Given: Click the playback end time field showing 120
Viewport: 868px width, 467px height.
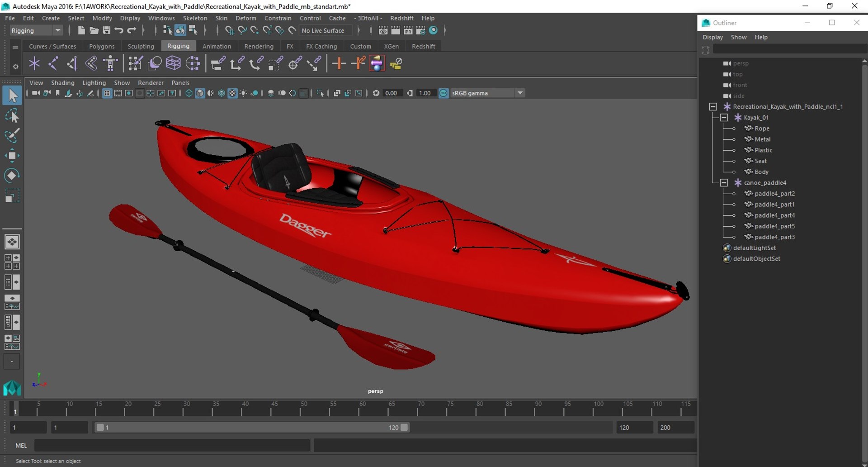Looking at the screenshot, I should [635, 427].
